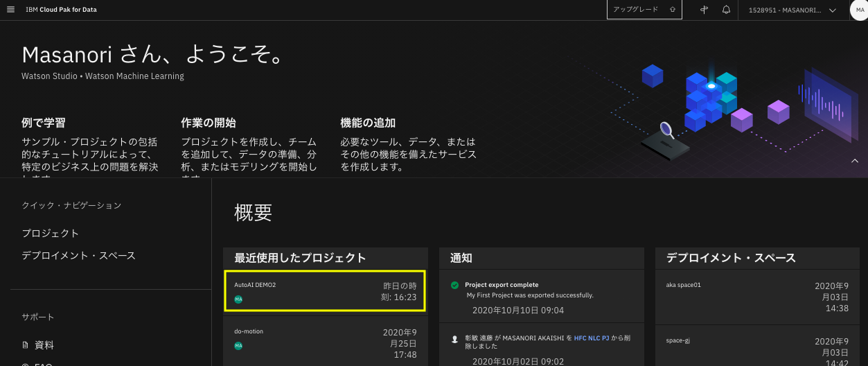Click the 2020年10月02日 09:02 timestamp

tap(518, 361)
